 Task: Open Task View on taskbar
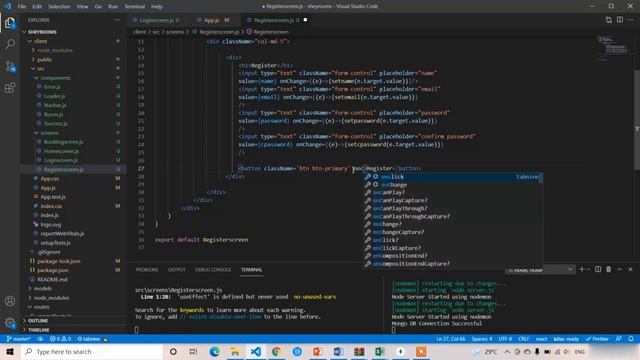(193, 351)
